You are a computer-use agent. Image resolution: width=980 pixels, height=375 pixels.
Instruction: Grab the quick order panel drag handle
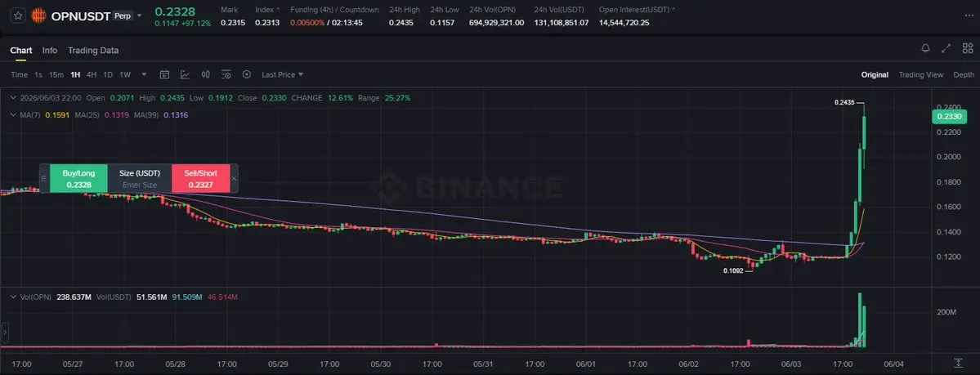click(44, 178)
